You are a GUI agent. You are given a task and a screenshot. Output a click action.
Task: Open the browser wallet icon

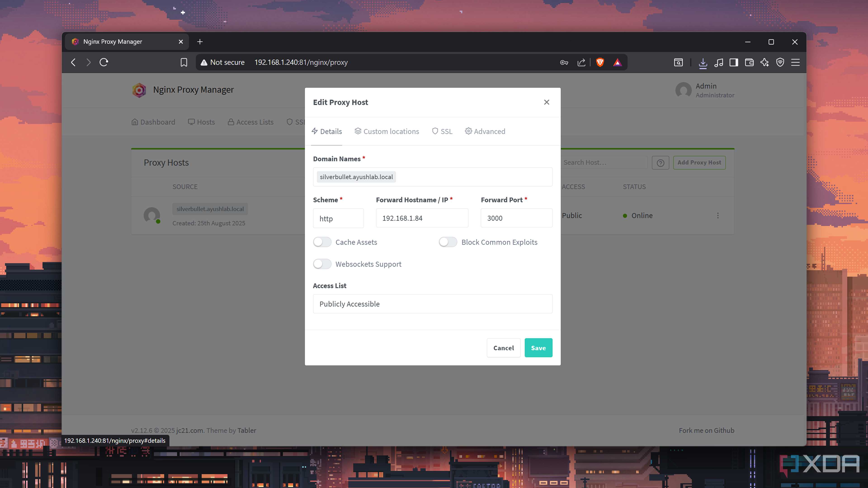(749, 62)
